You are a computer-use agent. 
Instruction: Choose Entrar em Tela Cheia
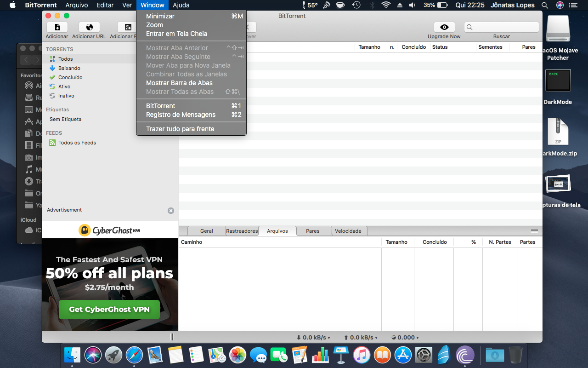(x=192, y=34)
